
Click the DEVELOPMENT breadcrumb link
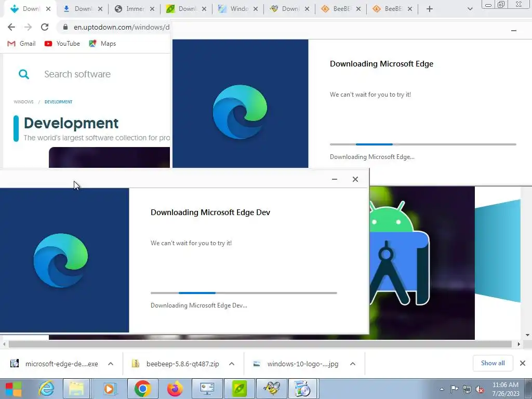click(x=58, y=102)
